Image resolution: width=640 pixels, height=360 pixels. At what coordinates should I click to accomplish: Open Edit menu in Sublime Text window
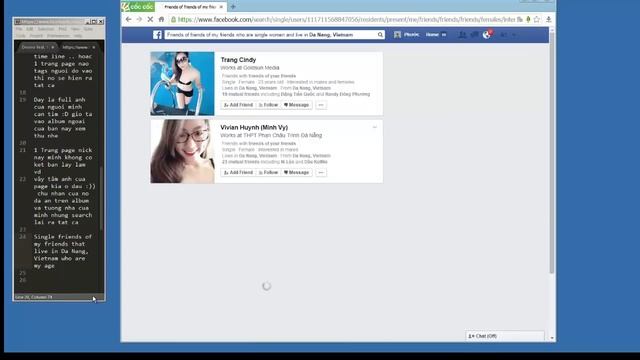click(x=30, y=29)
